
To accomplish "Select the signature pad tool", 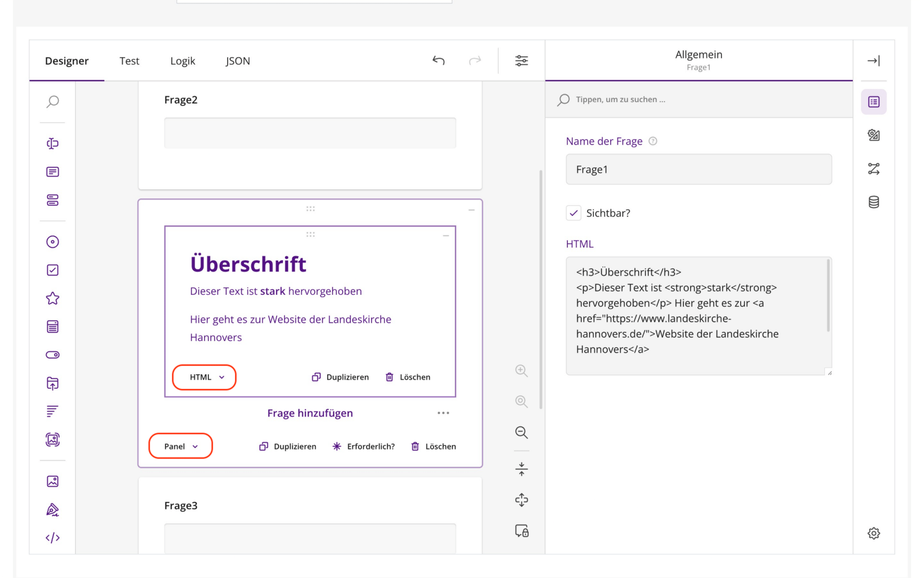I will point(53,510).
